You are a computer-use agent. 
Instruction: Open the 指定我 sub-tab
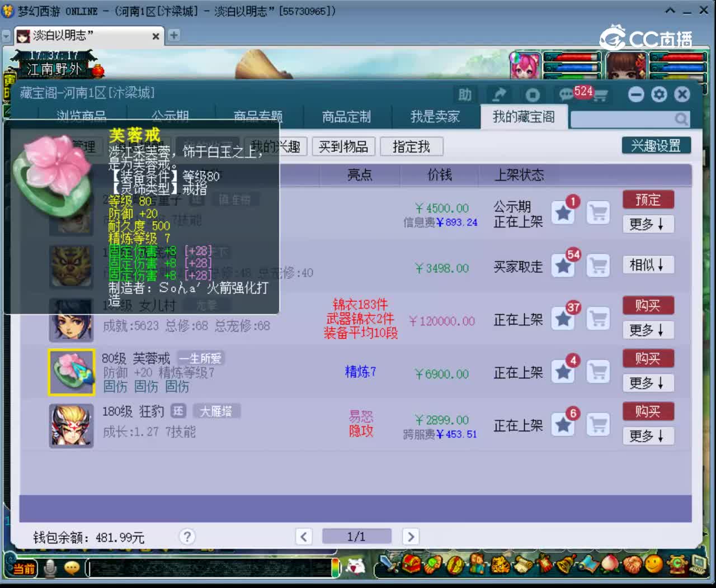[x=412, y=146]
